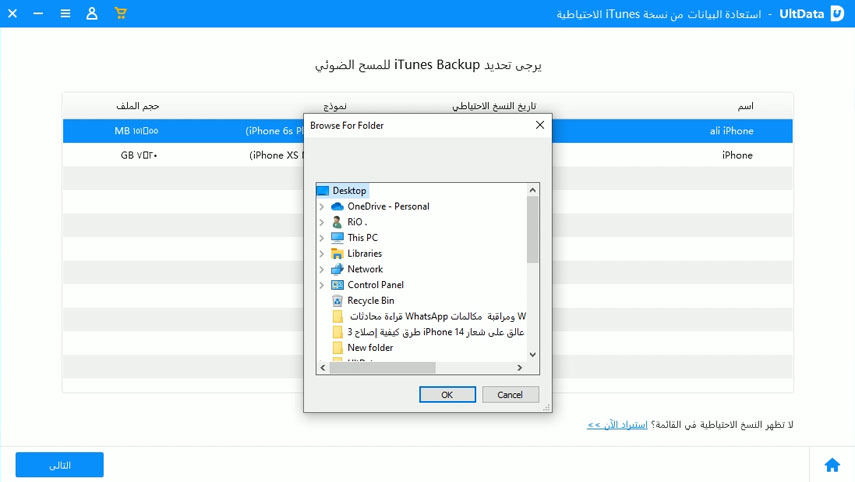Click horizontal scrollbar right arrow
This screenshot has width=855, height=482.
tap(520, 368)
